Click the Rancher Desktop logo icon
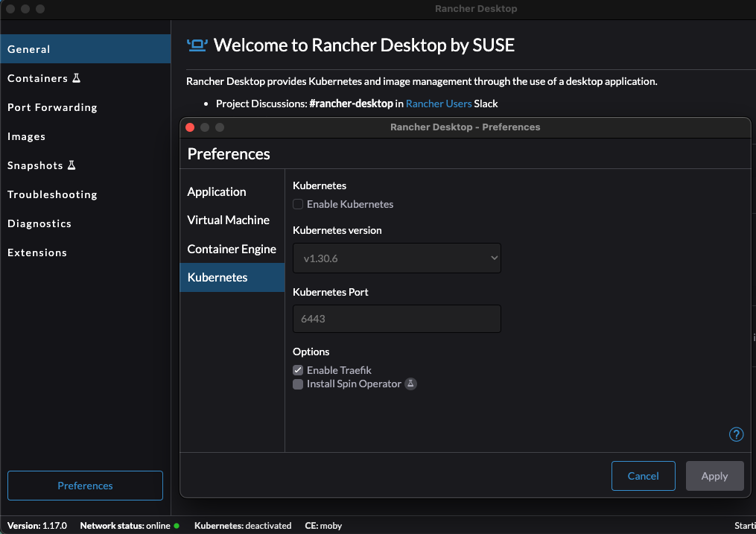The height and width of the screenshot is (534, 756). (197, 45)
